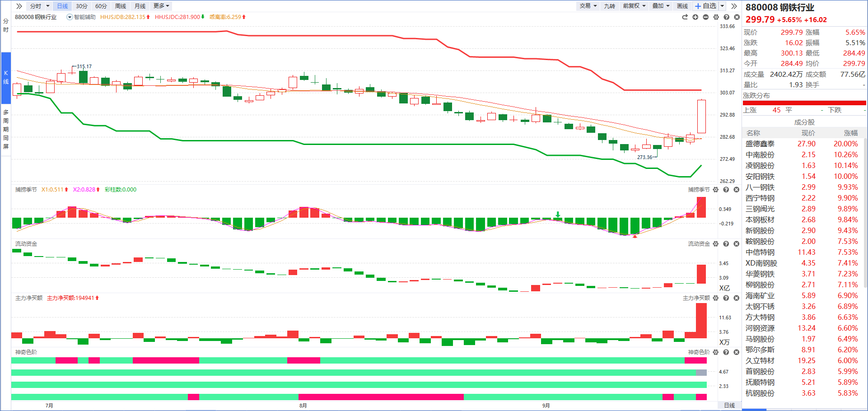This screenshot has height=411, width=868.
Task: Open help icon for 捕捞季节 indicator
Action: click(x=726, y=190)
